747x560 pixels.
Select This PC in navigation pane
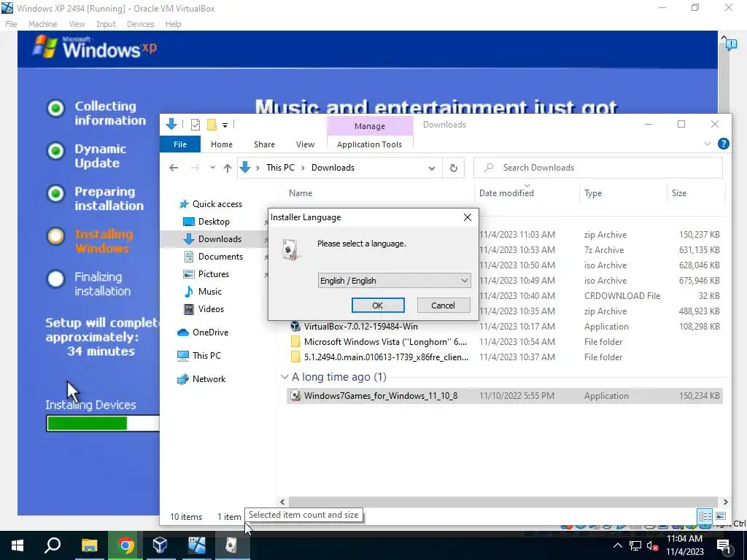tap(206, 356)
